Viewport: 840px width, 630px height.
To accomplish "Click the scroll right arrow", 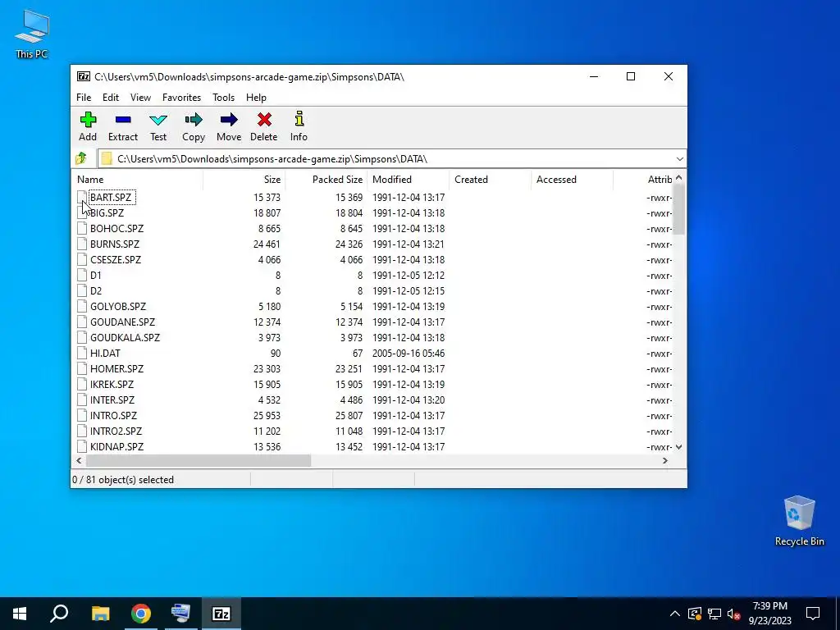I will point(664,461).
